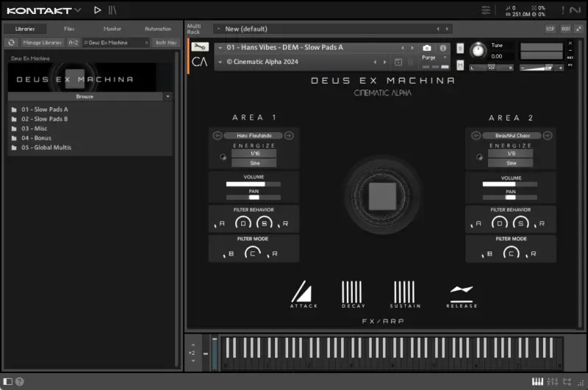Click next instrument arrow for Hans Vibes
This screenshot has height=390, width=588.
412,48
